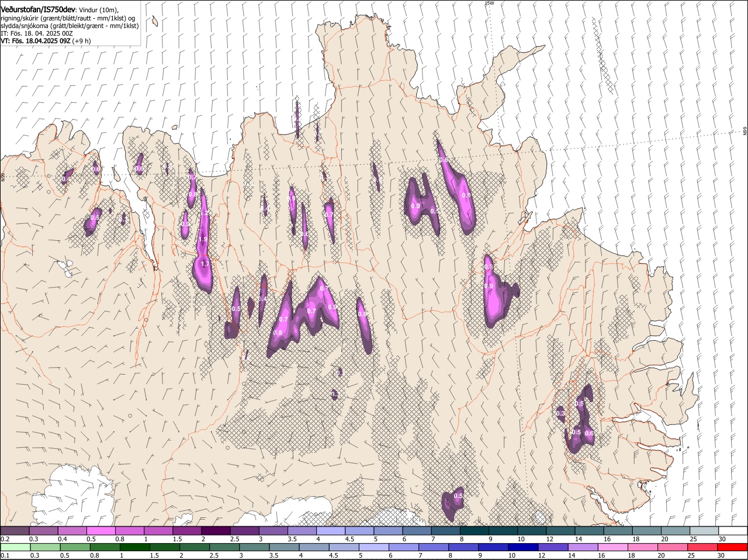Click the "0.4" label on the purple scale

[x=63, y=539]
